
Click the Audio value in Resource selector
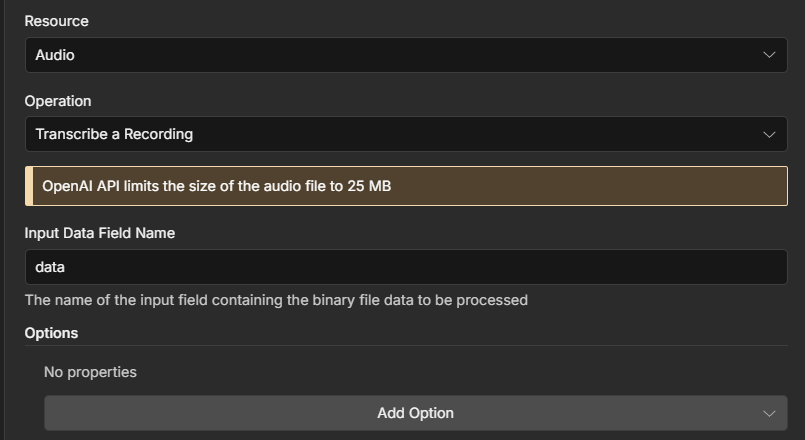tap(55, 55)
